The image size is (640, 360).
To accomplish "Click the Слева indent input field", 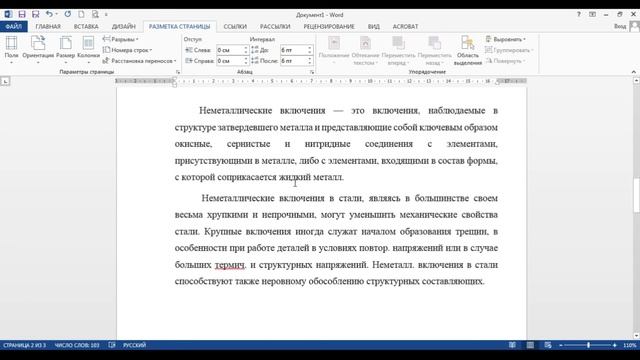I will click(230, 50).
